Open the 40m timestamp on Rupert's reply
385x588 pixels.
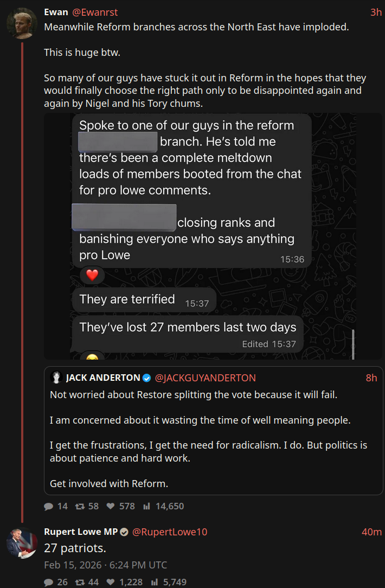click(x=371, y=532)
